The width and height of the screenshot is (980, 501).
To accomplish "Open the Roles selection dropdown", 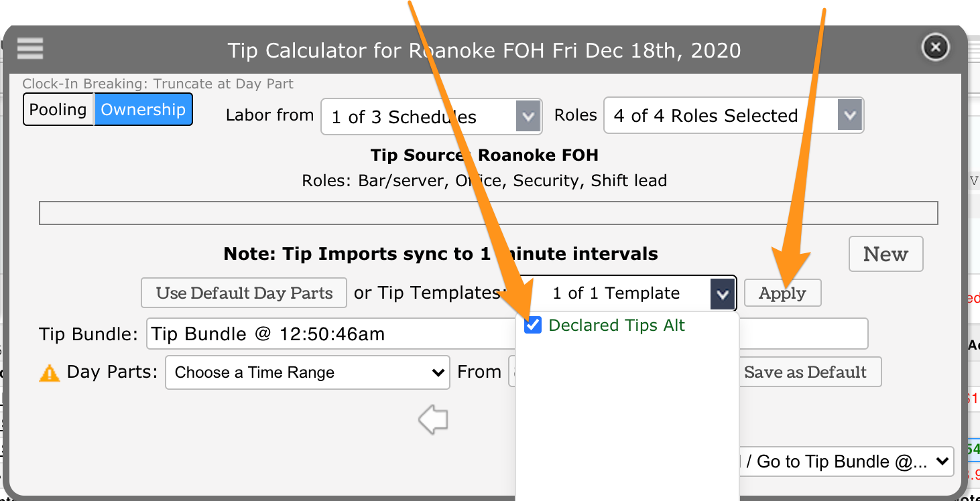I will click(x=849, y=116).
